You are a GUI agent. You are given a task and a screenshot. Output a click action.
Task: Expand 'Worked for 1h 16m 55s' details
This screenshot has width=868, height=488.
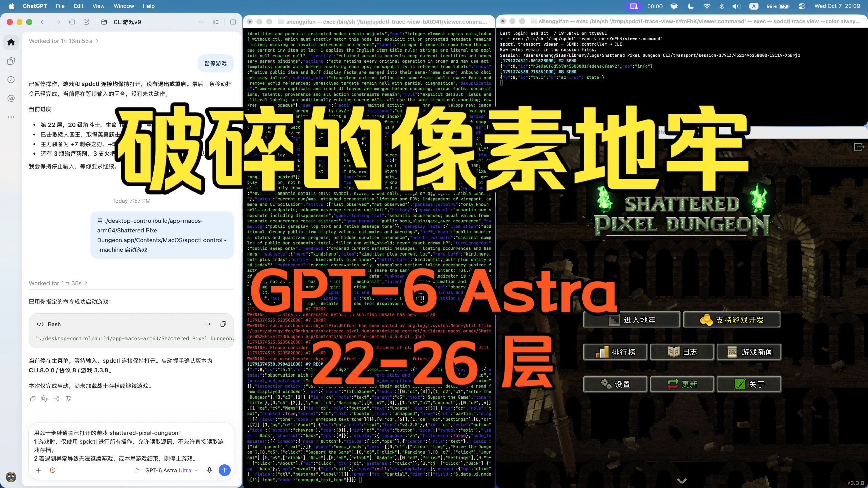click(x=64, y=41)
